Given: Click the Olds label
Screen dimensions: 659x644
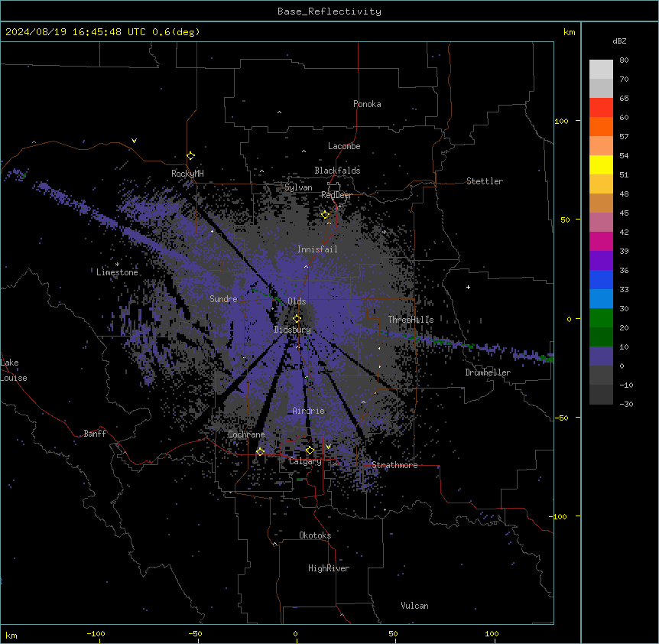Looking at the screenshot, I should point(297,301).
